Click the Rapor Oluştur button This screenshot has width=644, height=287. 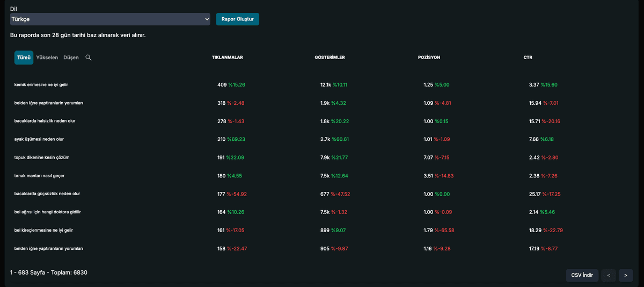(x=237, y=19)
